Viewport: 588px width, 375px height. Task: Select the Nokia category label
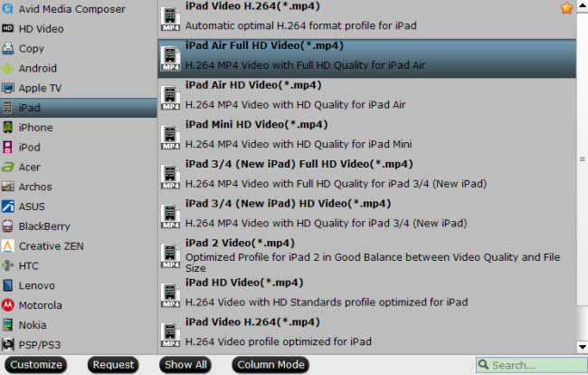click(x=33, y=325)
